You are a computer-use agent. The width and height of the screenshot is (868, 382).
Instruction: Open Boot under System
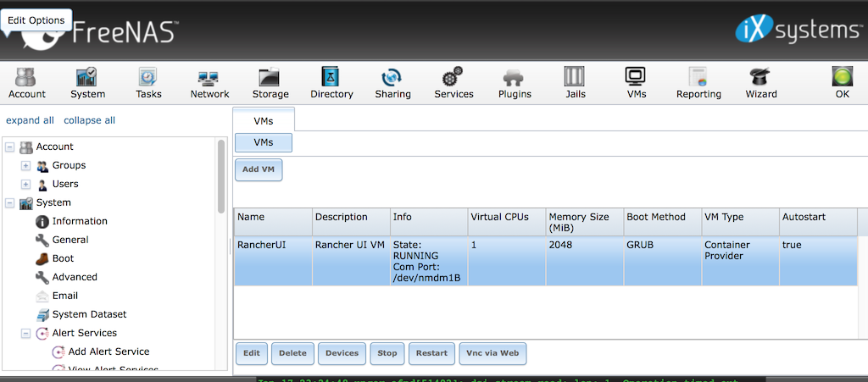[x=63, y=258]
